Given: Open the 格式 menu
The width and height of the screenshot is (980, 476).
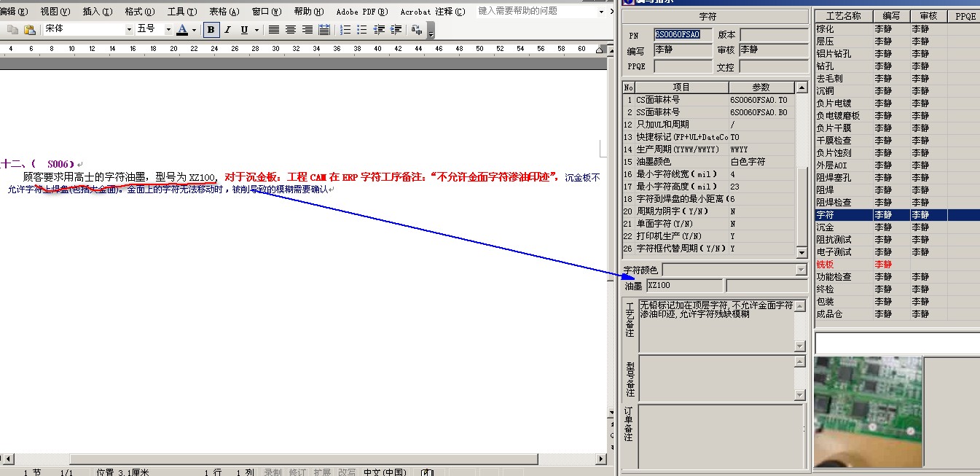Looking at the screenshot, I should pos(140,12).
